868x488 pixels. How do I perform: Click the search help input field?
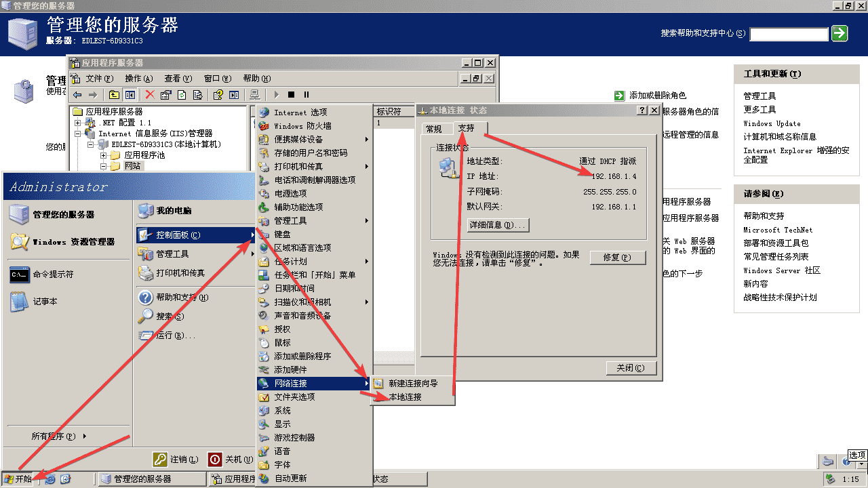[789, 33]
